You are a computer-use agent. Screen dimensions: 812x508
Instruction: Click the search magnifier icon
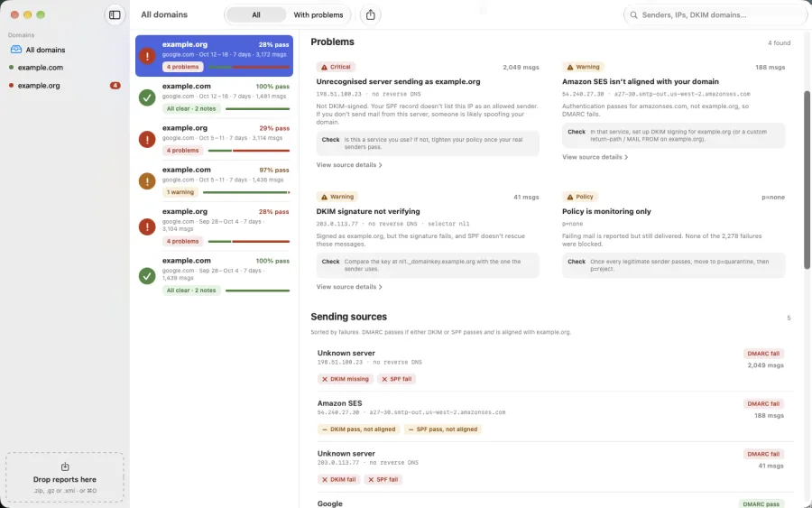(633, 15)
